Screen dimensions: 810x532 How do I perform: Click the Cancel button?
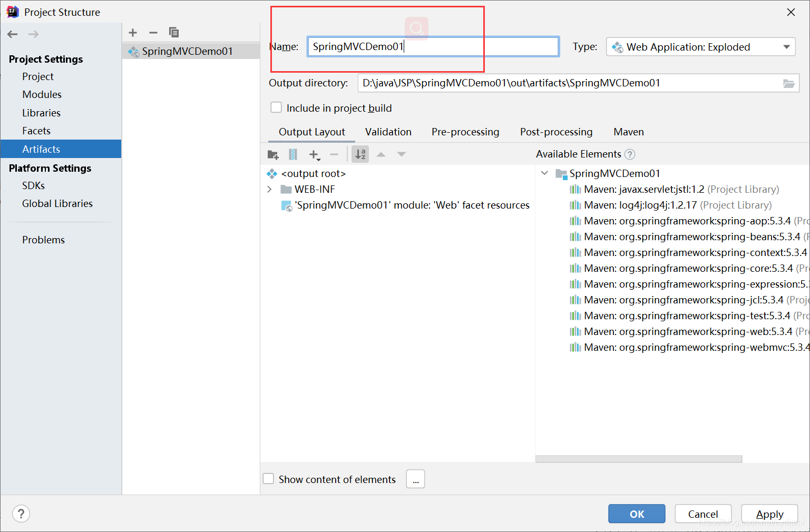[703, 514]
